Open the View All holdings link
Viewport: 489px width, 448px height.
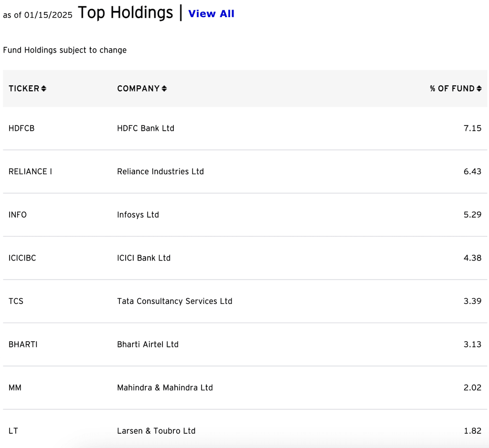(x=211, y=14)
